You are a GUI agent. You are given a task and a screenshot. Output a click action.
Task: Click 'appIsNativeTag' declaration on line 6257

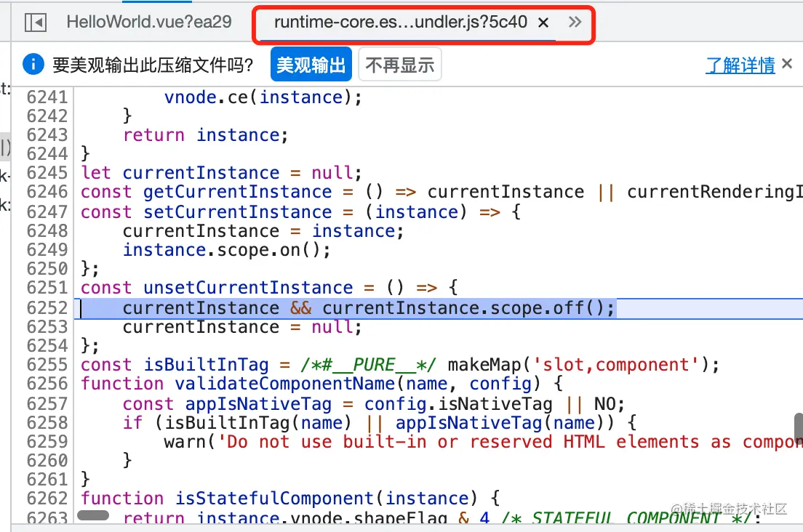[259, 404]
